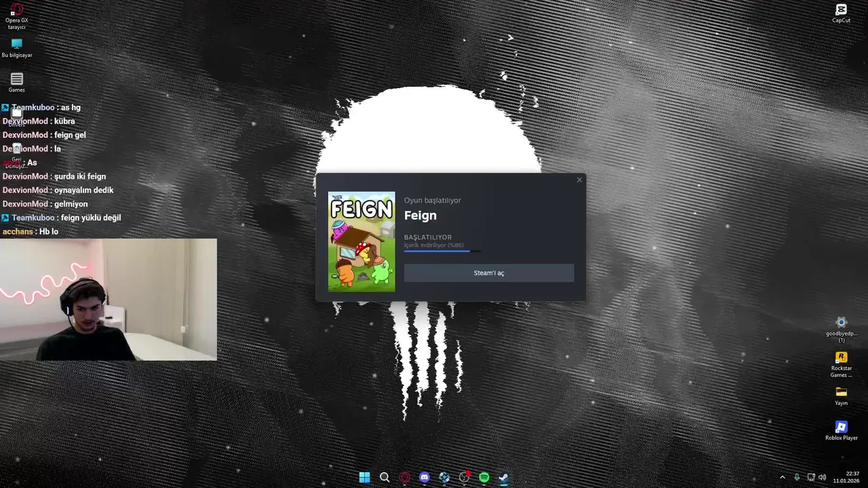Open the taskbar app with red notification badge

tap(465, 477)
